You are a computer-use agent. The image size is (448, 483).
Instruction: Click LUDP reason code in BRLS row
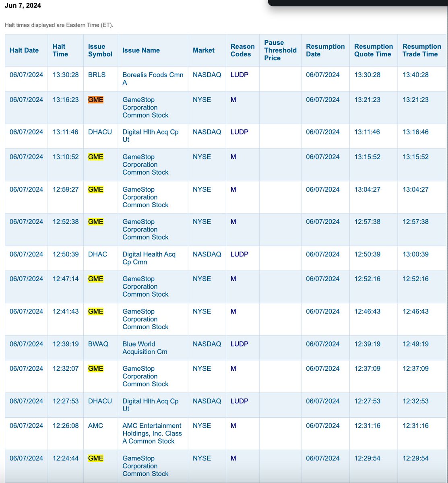click(239, 75)
